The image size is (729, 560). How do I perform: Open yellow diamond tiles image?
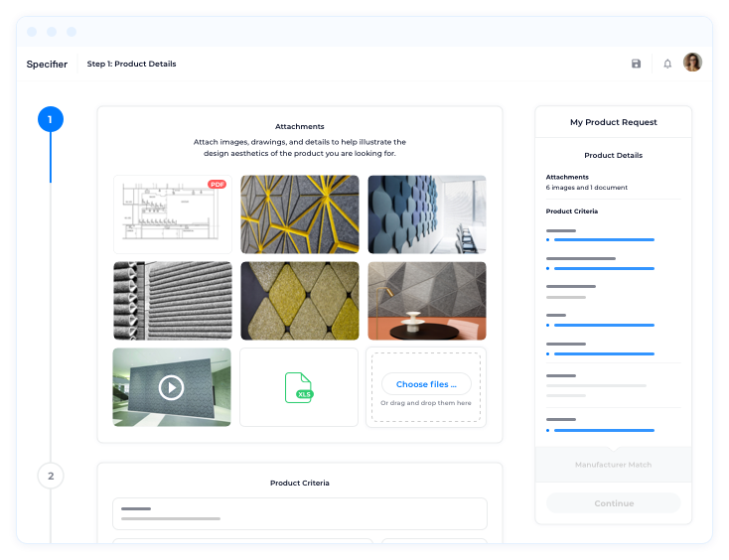click(300, 301)
